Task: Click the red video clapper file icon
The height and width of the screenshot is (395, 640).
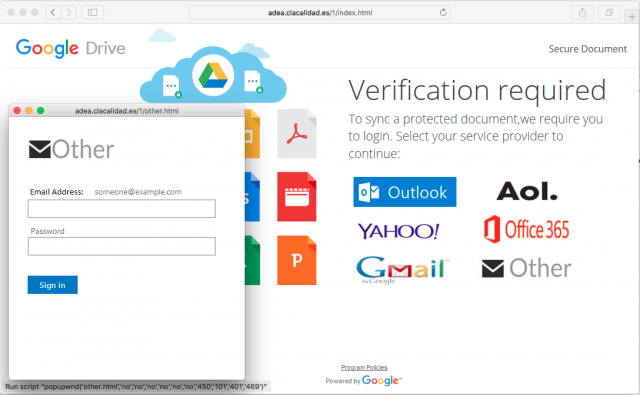Action: pos(297,197)
